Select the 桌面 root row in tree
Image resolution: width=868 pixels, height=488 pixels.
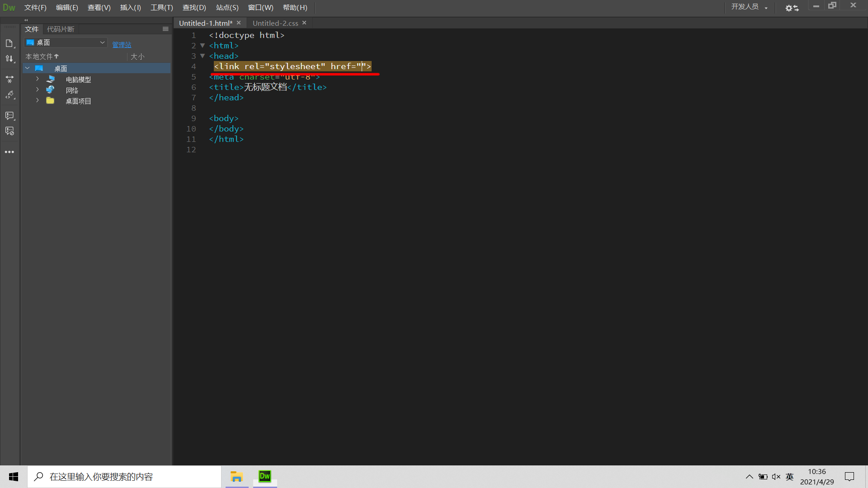coord(97,68)
